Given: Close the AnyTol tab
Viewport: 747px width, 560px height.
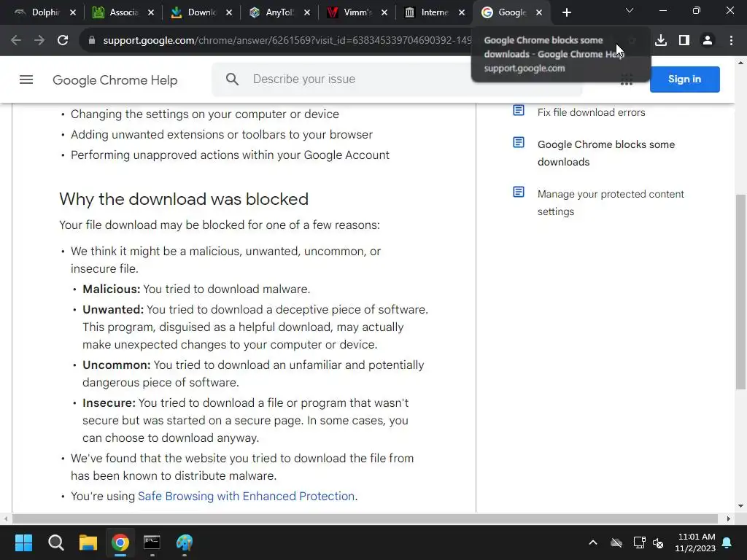Looking at the screenshot, I should [x=307, y=13].
